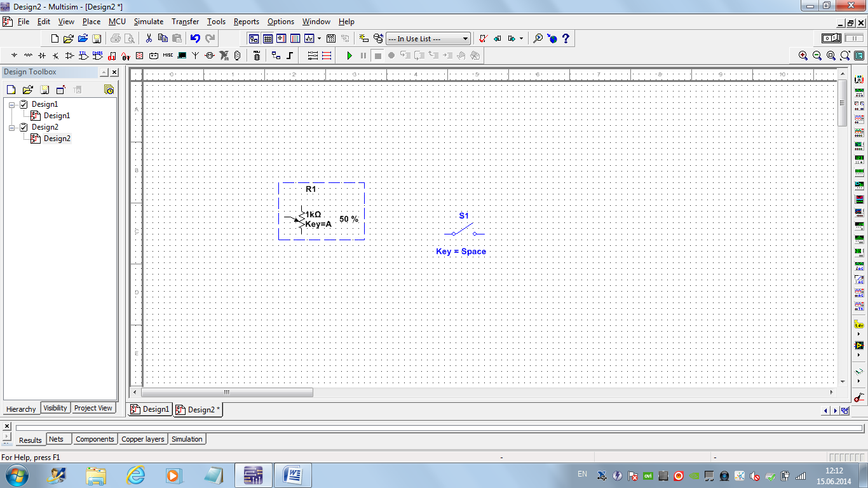Place a MISC component
Viewport: 868px width, 488px height.
168,56
